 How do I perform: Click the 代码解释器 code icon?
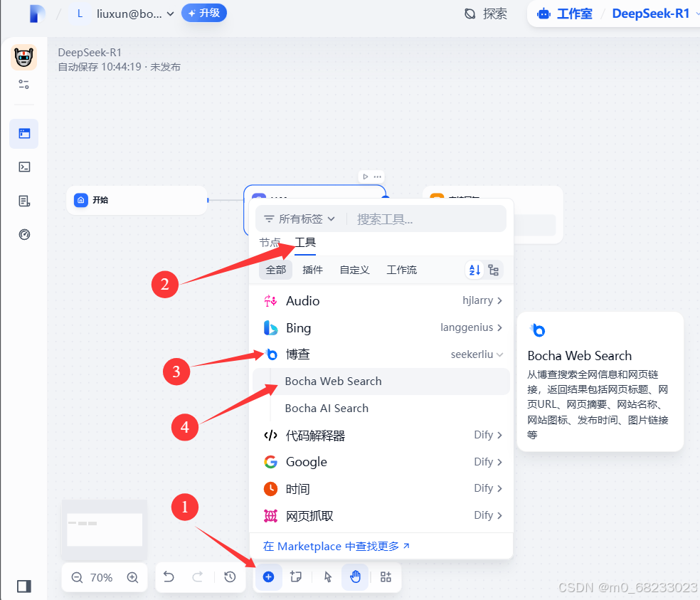(x=270, y=435)
